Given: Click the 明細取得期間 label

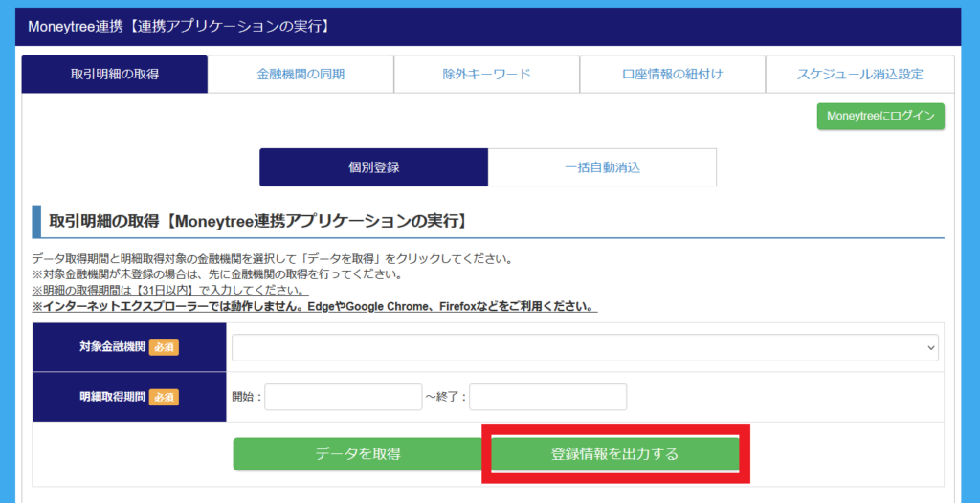Looking at the screenshot, I should pos(113,397).
